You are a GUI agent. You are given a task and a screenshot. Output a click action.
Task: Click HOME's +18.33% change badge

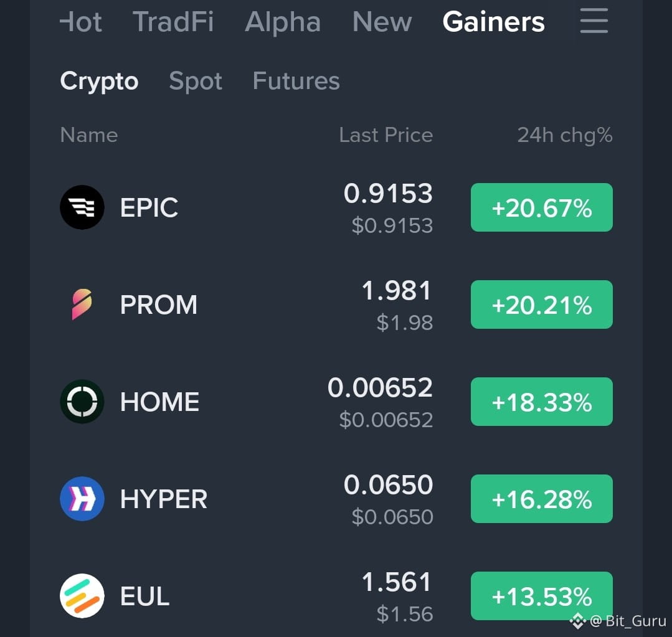(542, 402)
